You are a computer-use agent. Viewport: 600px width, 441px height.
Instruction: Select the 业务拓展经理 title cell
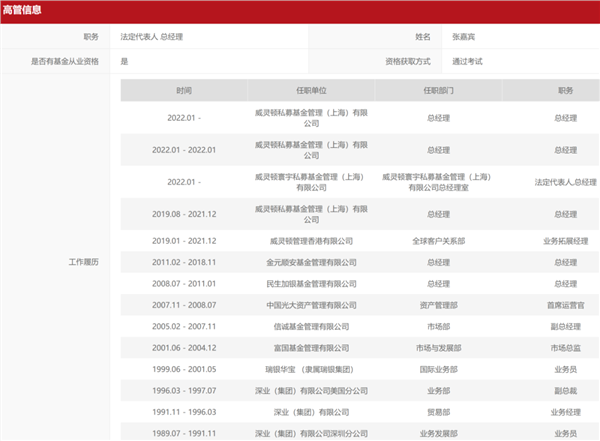565,241
